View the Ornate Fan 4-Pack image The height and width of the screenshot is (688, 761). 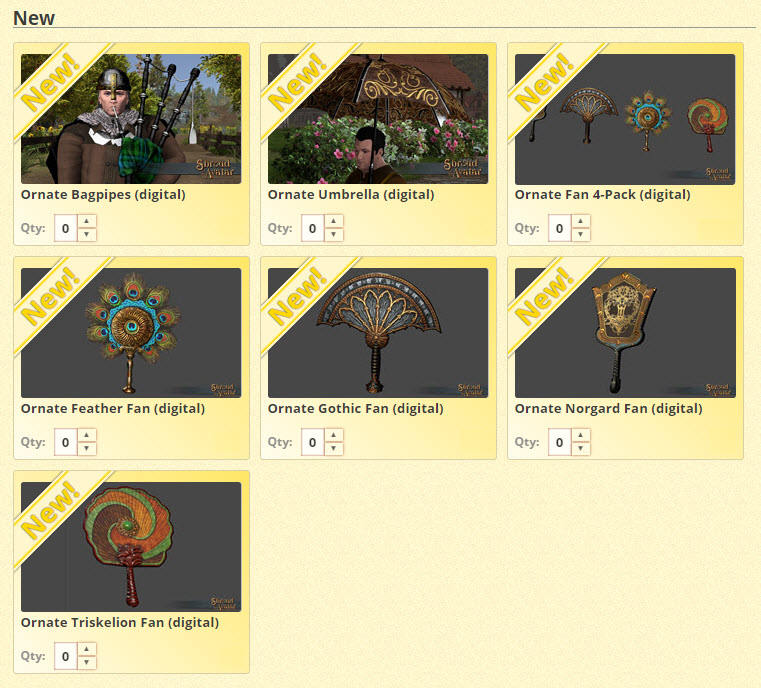tap(625, 119)
